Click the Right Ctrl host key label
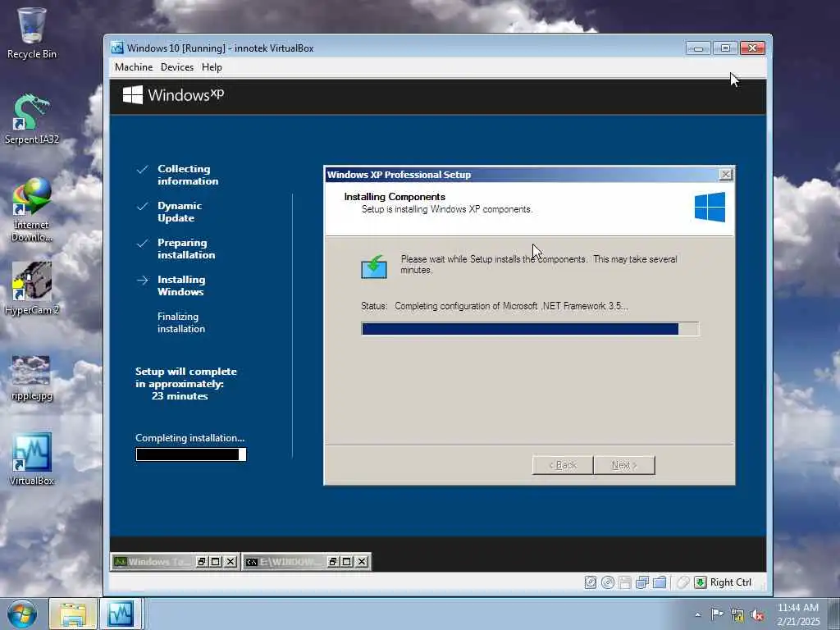 (731, 582)
